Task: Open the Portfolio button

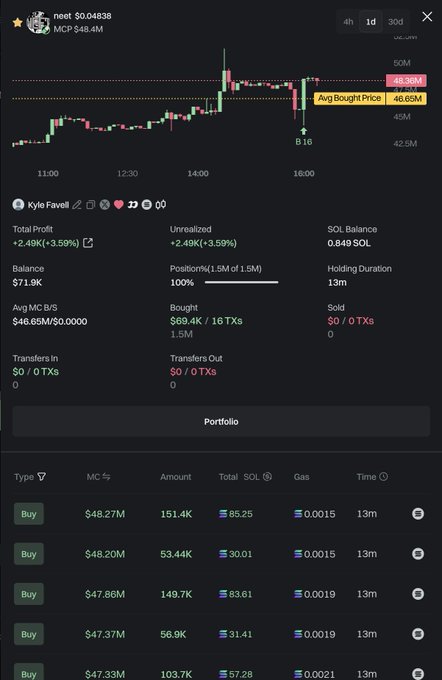Action: coord(221,422)
